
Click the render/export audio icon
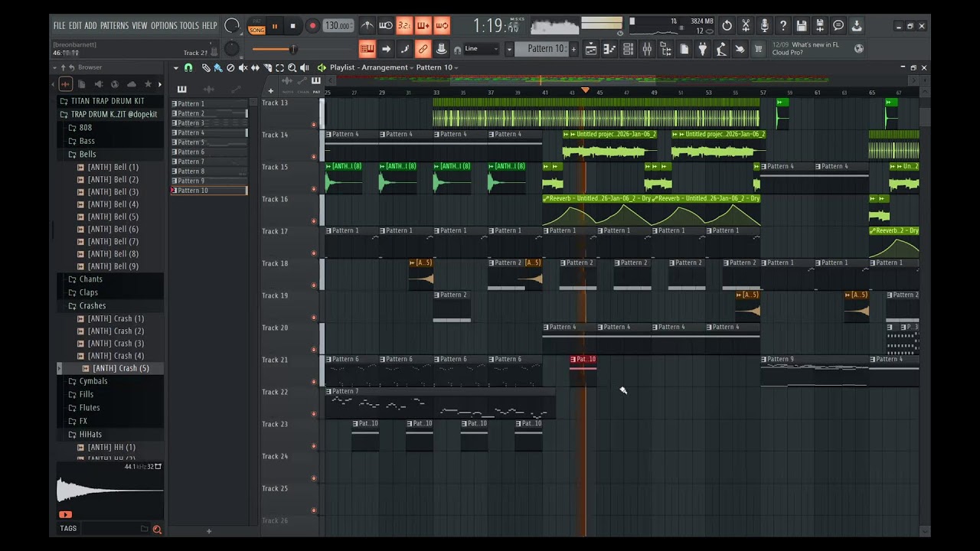click(820, 26)
